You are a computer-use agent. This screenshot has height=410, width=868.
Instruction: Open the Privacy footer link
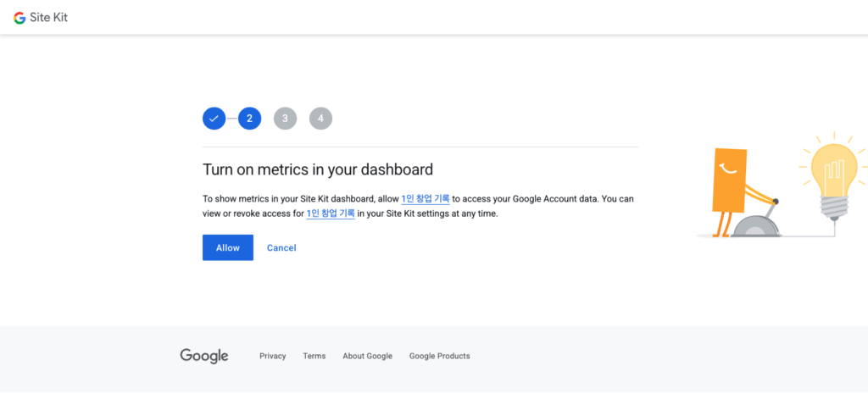point(272,357)
